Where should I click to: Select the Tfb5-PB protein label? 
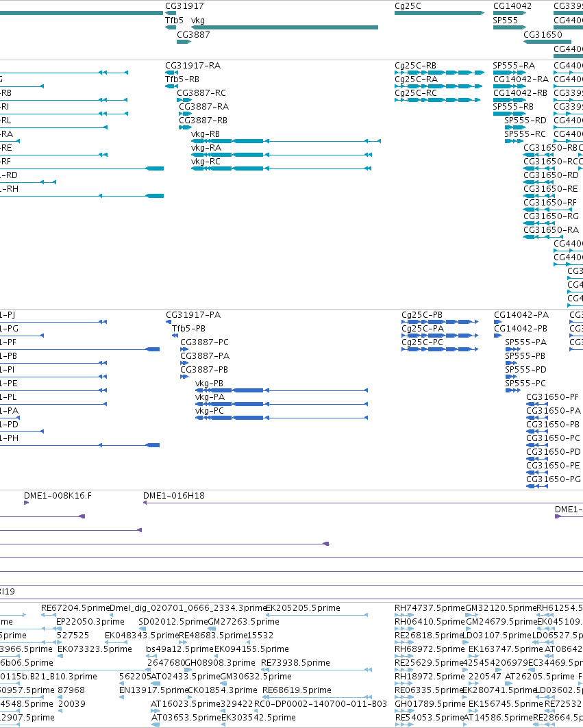coord(188,329)
